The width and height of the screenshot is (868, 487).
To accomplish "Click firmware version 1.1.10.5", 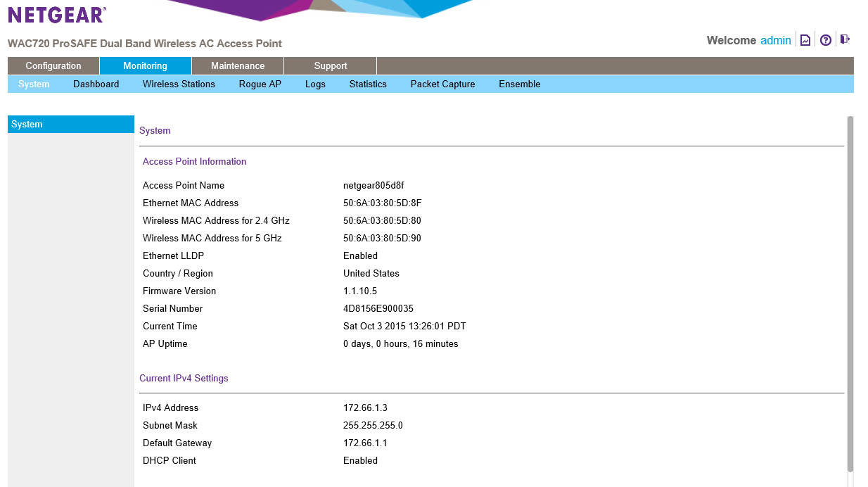I will [360, 291].
